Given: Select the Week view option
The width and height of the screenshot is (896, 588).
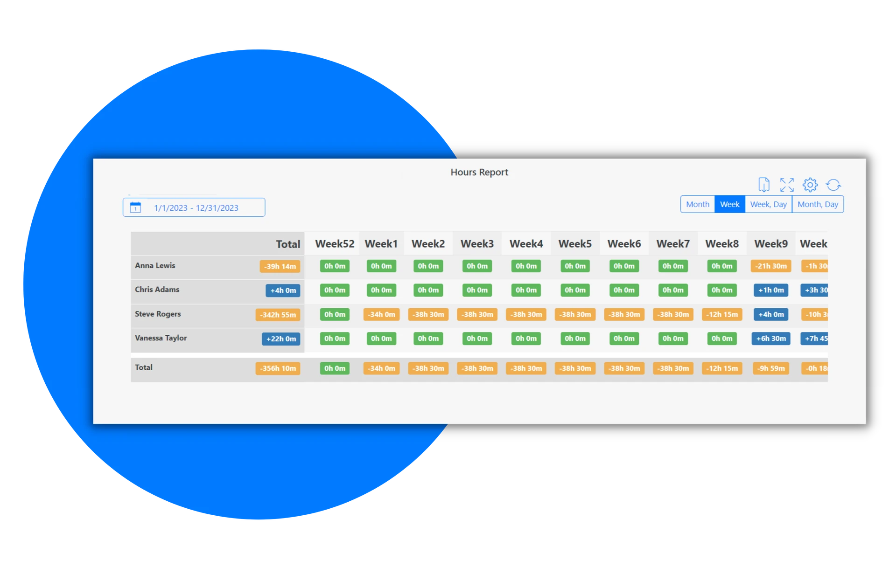Looking at the screenshot, I should point(729,204).
